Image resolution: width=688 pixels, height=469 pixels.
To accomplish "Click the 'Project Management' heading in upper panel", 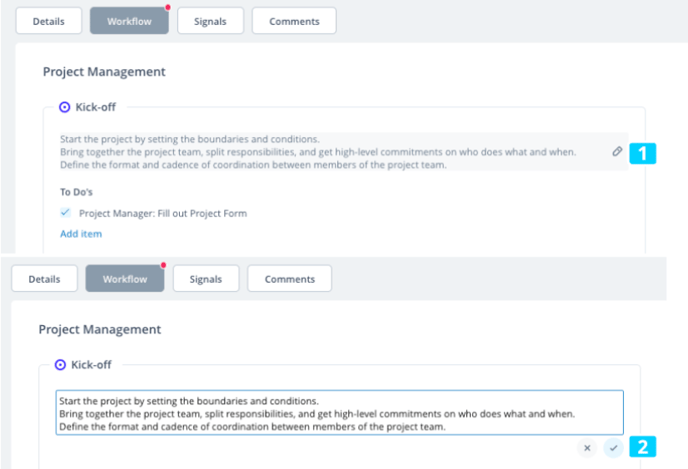I will [x=104, y=72].
